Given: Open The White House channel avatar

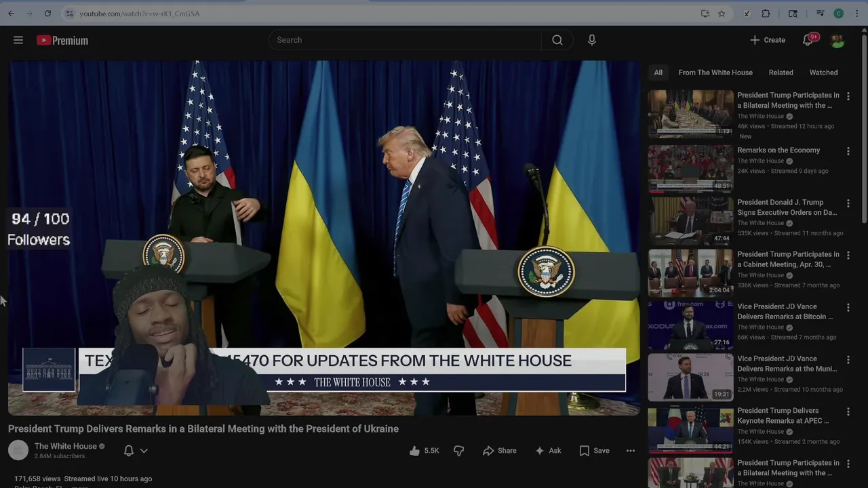Looking at the screenshot, I should click(18, 450).
